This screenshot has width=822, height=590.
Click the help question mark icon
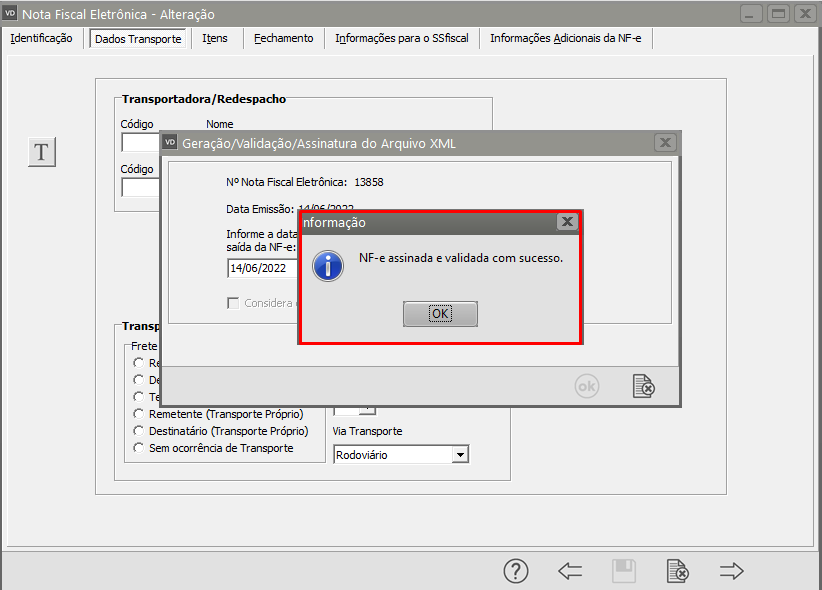tap(515, 571)
